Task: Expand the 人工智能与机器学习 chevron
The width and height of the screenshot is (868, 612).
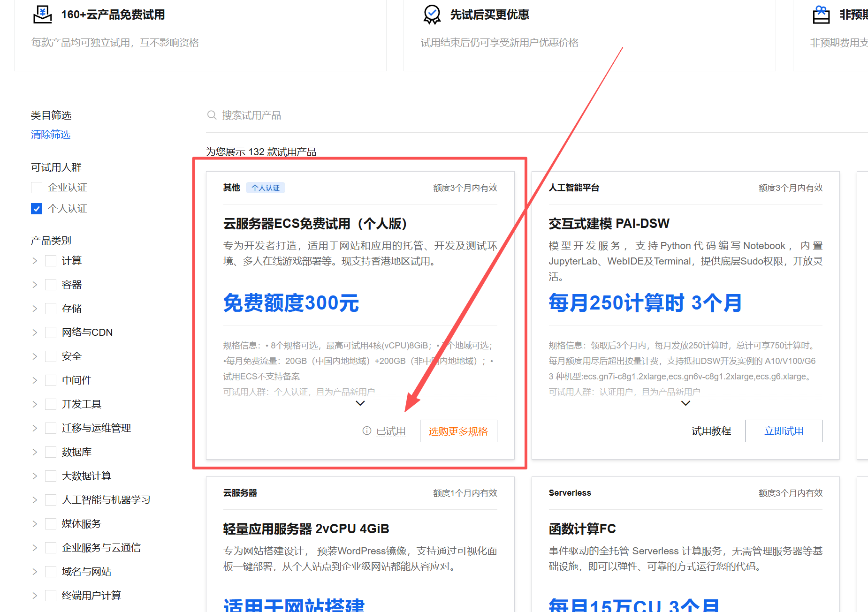Action: tap(35, 500)
